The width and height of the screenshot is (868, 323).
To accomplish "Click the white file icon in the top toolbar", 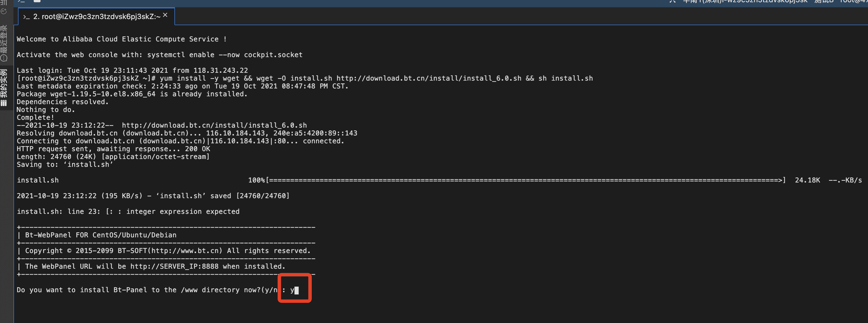I will point(37,1).
